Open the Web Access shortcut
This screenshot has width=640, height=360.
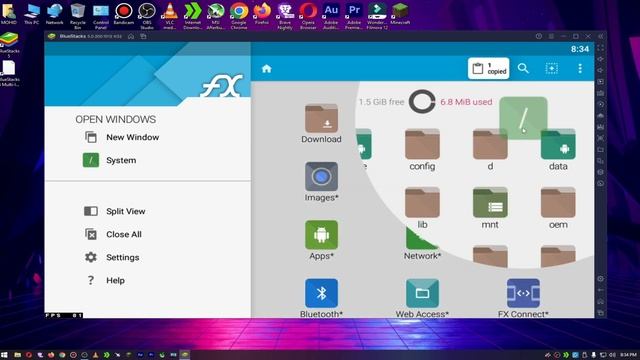click(x=422, y=298)
